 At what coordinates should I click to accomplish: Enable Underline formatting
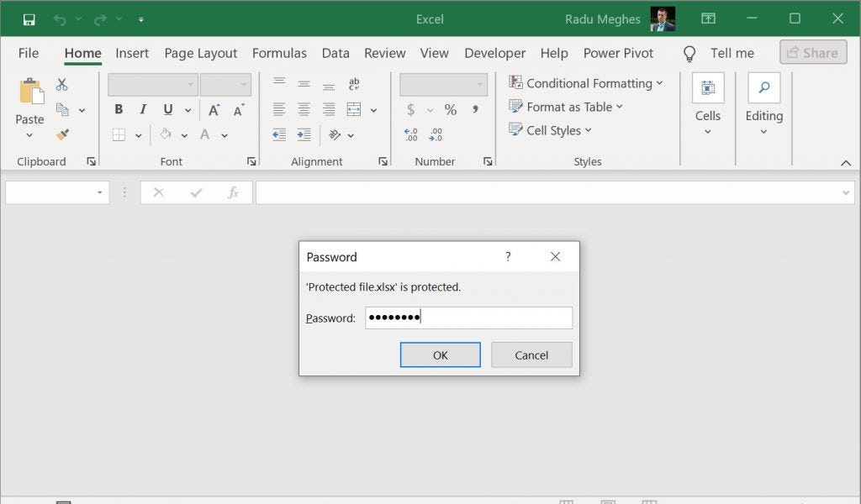[167, 109]
